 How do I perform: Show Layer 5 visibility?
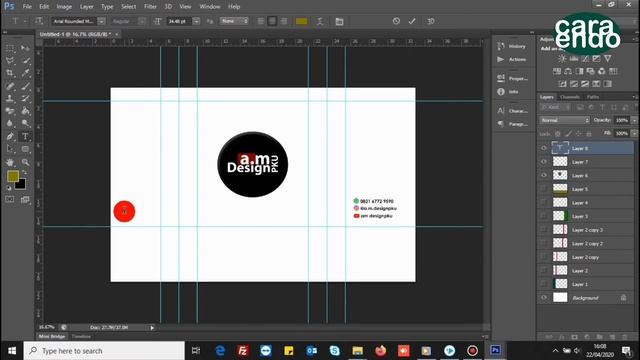pyautogui.click(x=544, y=189)
